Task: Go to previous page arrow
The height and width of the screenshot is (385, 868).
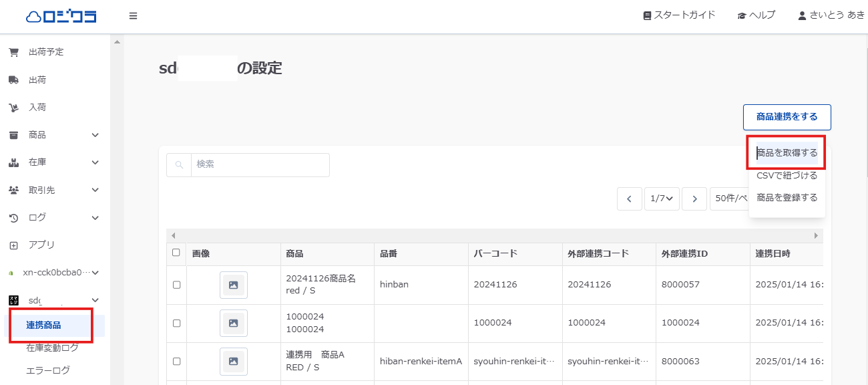Action: (630, 199)
